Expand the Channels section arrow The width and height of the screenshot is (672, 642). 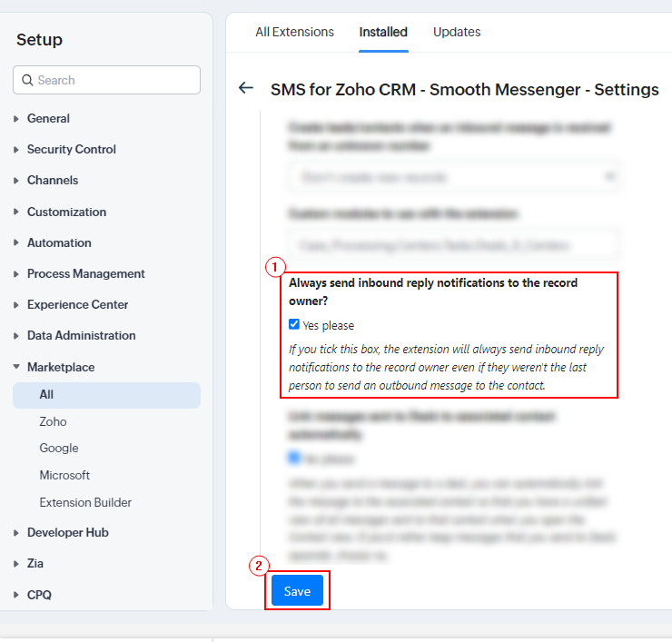15,181
